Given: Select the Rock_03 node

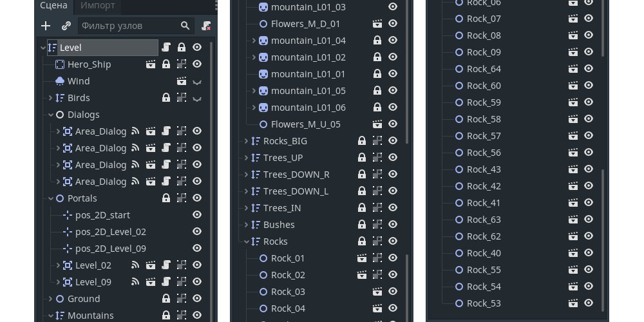Looking at the screenshot, I should coord(288,292).
